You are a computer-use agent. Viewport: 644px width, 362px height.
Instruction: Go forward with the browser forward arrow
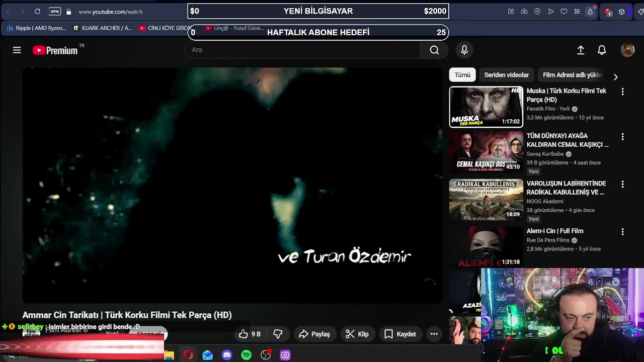[x=22, y=12]
